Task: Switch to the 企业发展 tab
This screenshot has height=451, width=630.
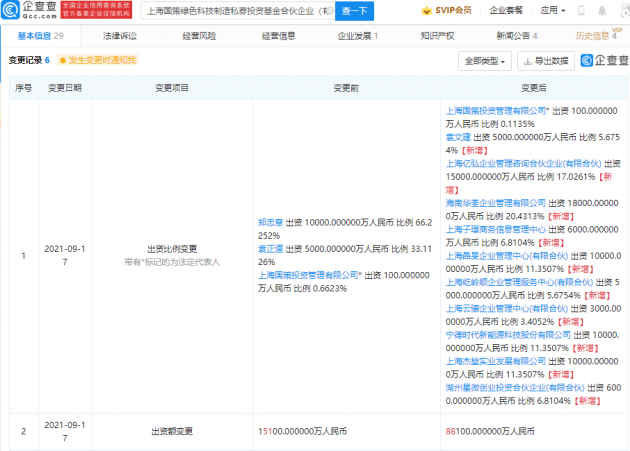Action: pyautogui.click(x=358, y=36)
